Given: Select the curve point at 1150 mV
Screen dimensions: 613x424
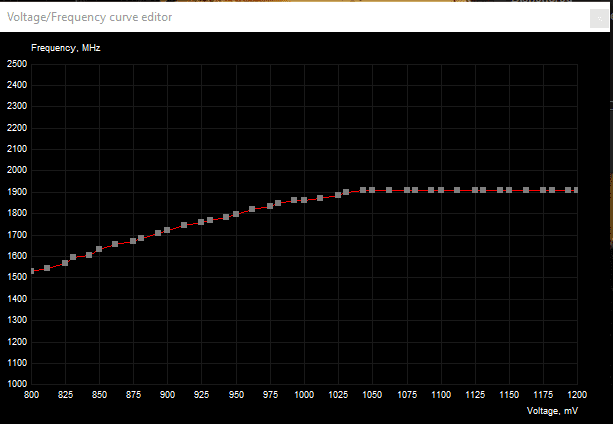Looking at the screenshot, I should click(509, 190).
